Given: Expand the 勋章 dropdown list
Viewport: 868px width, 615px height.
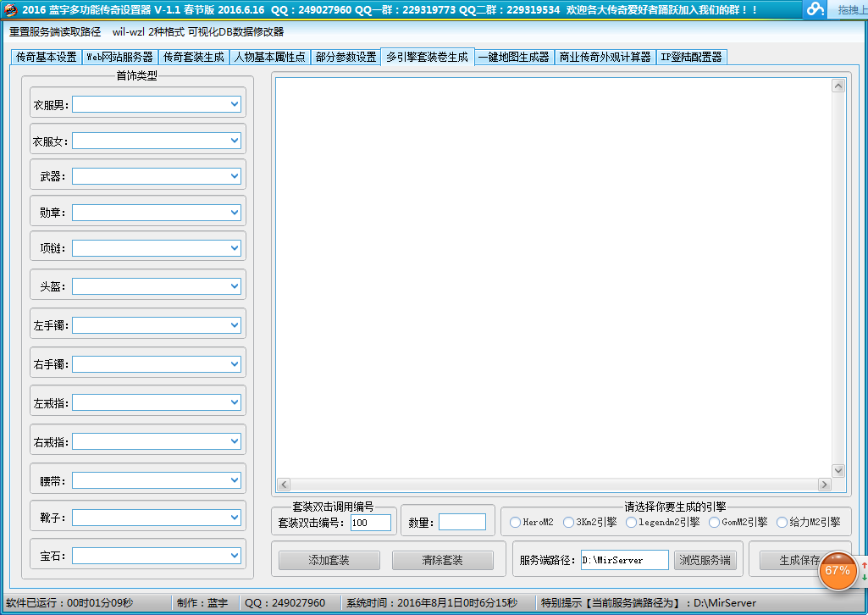Looking at the screenshot, I should coord(235,212).
